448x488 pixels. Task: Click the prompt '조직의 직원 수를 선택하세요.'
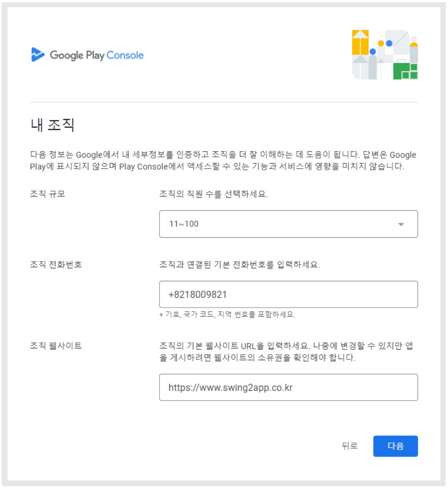point(214,194)
